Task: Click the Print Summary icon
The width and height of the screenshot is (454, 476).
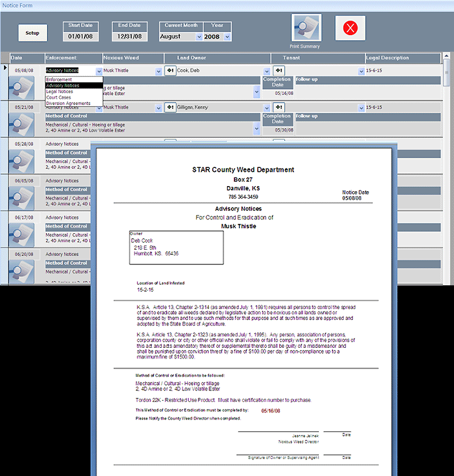Action: [x=306, y=28]
